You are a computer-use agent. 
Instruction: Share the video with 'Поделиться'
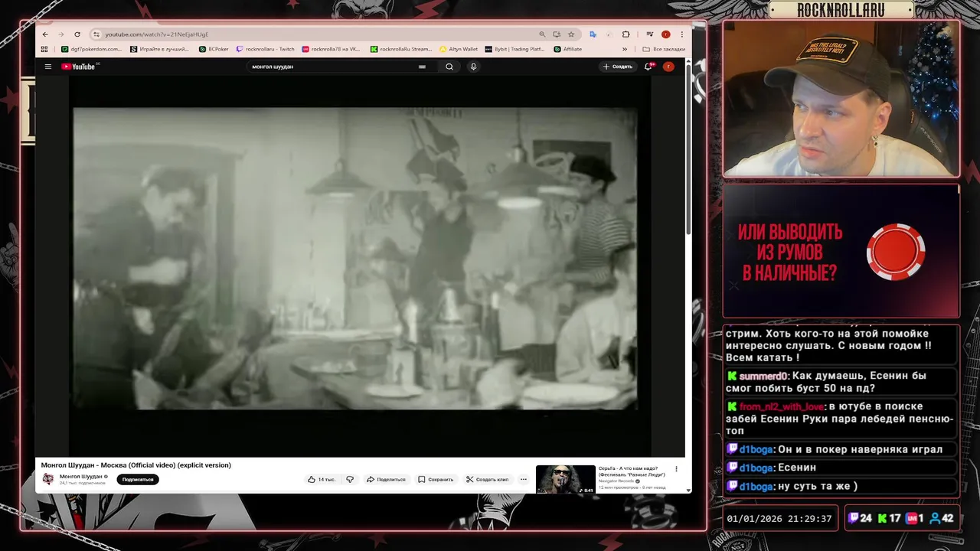pyautogui.click(x=386, y=479)
